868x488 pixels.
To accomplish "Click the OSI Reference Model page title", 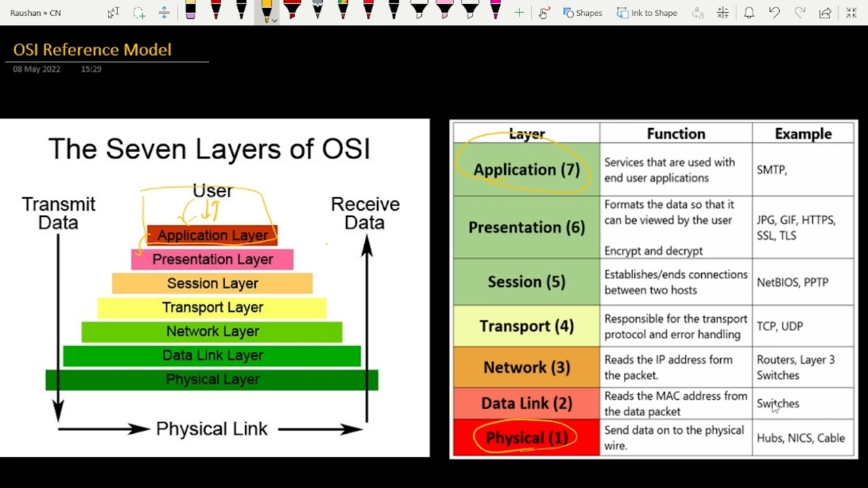I will pos(92,49).
